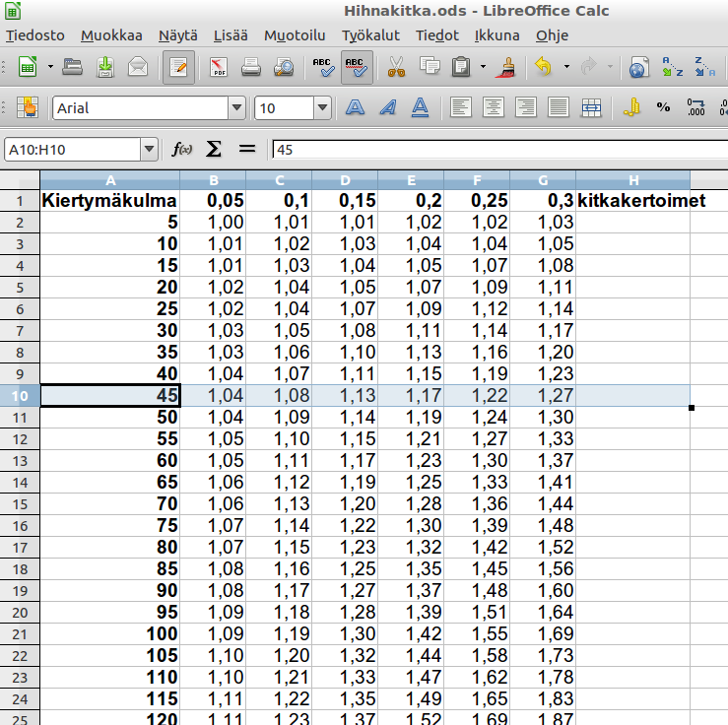The image size is (728, 725).
Task: Open the Page Preview icon
Action: click(x=284, y=67)
